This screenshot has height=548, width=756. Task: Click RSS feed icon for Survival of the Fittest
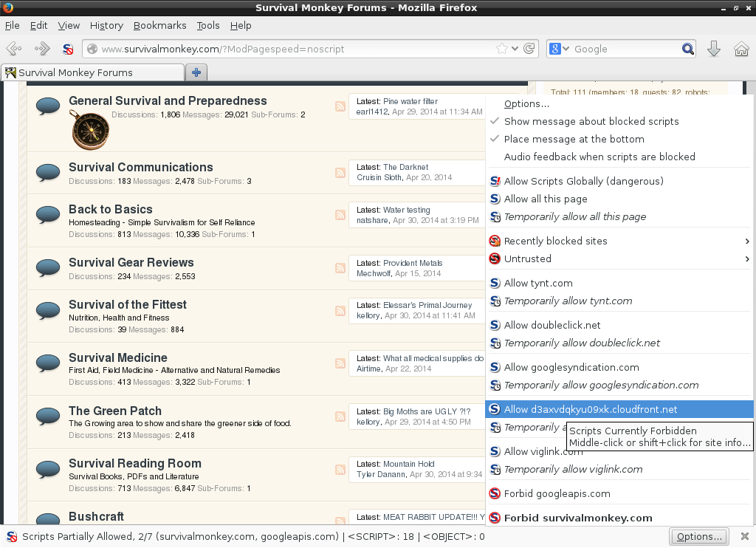coord(340,311)
